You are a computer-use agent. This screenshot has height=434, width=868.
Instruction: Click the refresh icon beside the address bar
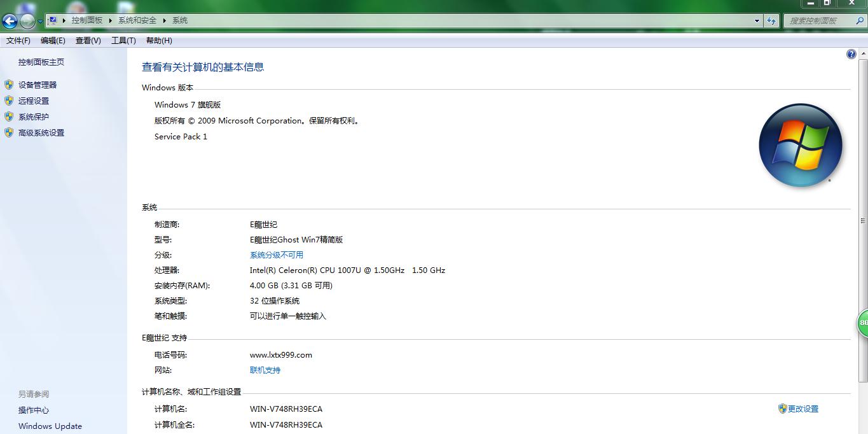[x=771, y=20]
